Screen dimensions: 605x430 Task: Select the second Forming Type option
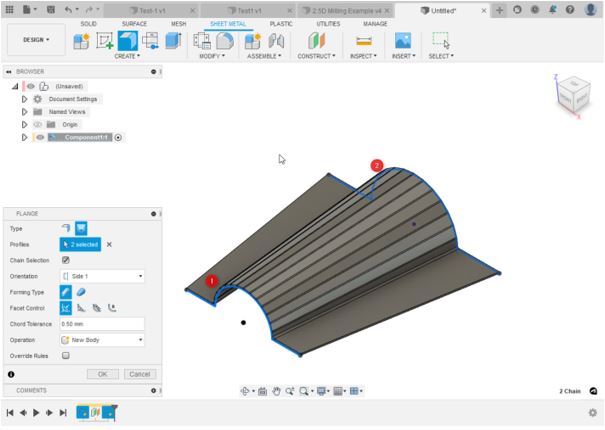81,292
